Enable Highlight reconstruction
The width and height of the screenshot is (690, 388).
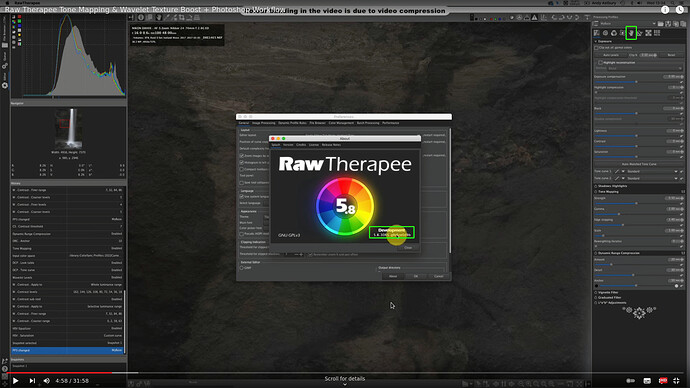(x=601, y=62)
